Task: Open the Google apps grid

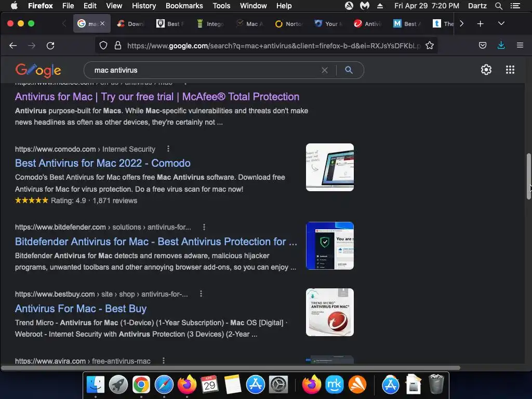Action: [510, 70]
